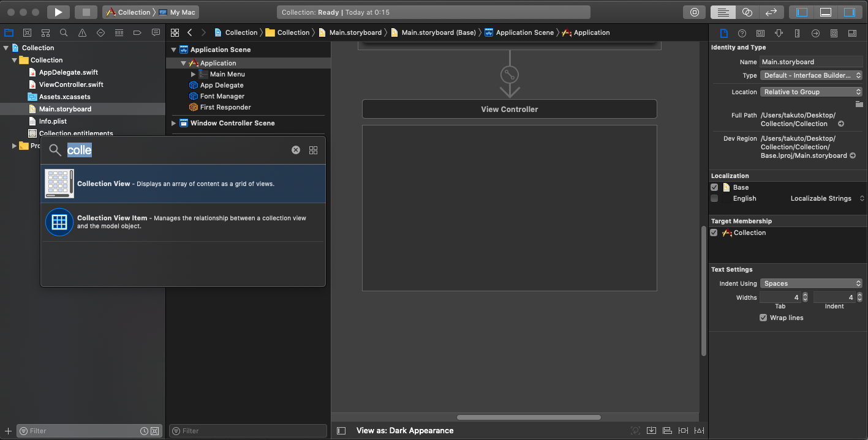Show the Report navigator
The image size is (868, 440).
pos(156,32)
